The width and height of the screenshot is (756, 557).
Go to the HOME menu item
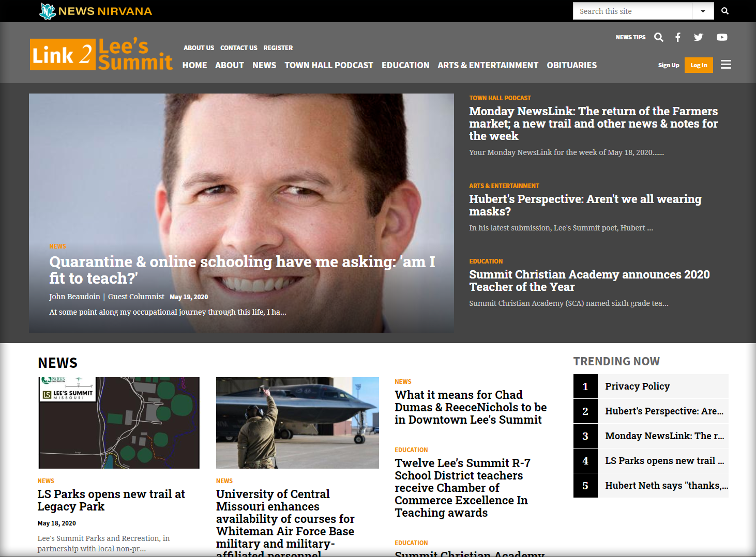[194, 65]
